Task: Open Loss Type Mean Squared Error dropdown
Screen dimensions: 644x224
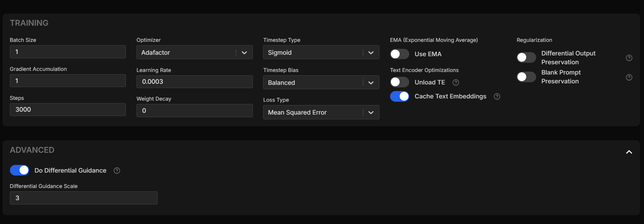Action: click(321, 112)
